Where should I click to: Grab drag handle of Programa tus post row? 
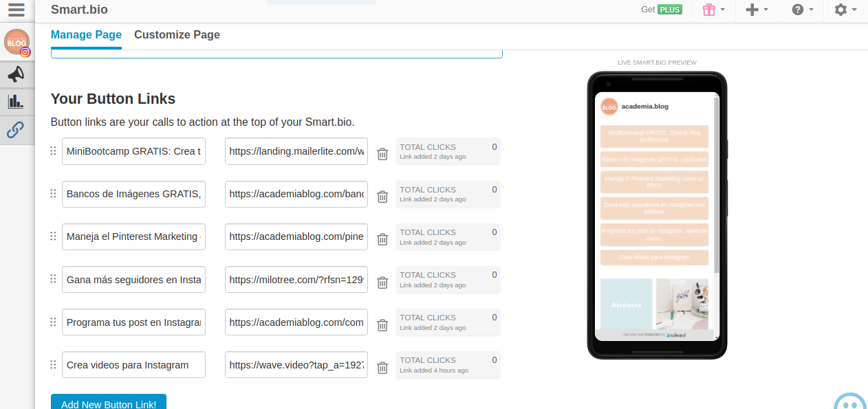click(x=53, y=321)
